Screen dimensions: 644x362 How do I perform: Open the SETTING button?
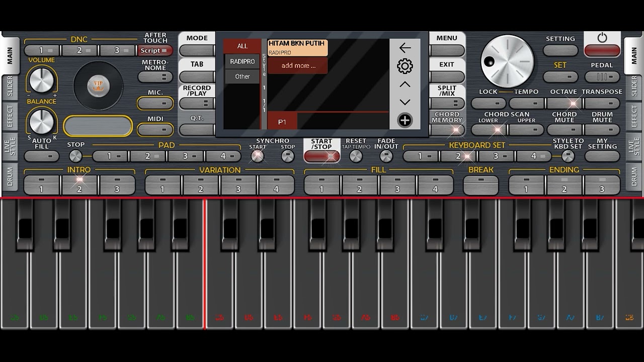[x=560, y=50]
